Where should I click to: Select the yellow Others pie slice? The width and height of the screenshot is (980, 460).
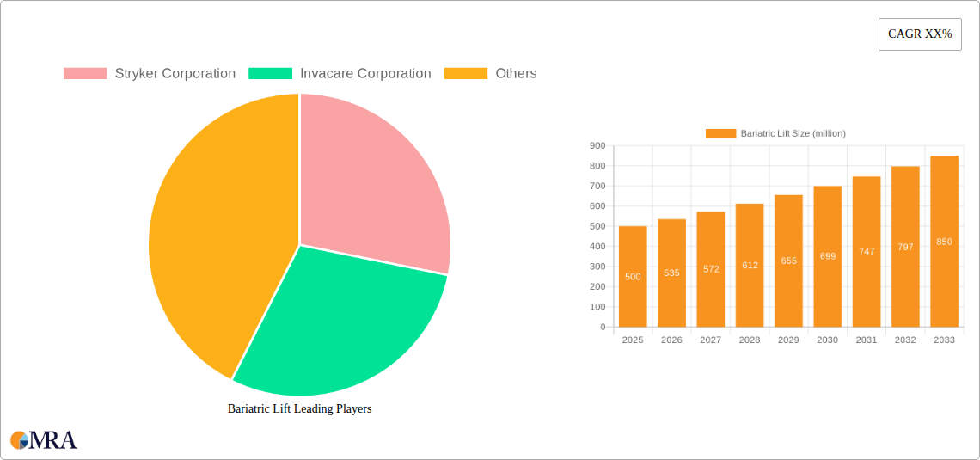[225, 237]
